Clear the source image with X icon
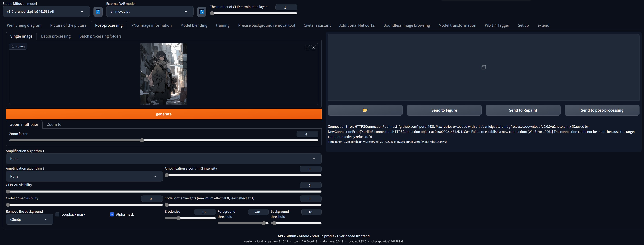The height and width of the screenshot is (245, 644). pyautogui.click(x=314, y=48)
